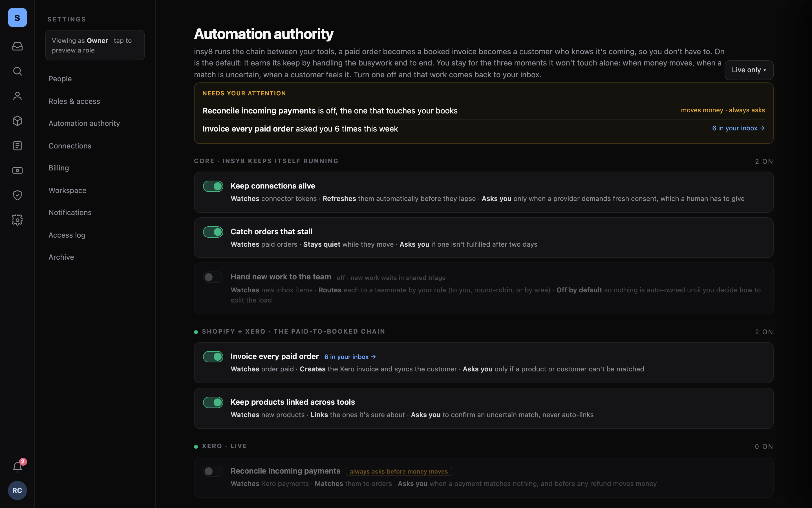Tap the Viewing as Owner role preview
This screenshot has width=812, height=508.
(x=95, y=45)
